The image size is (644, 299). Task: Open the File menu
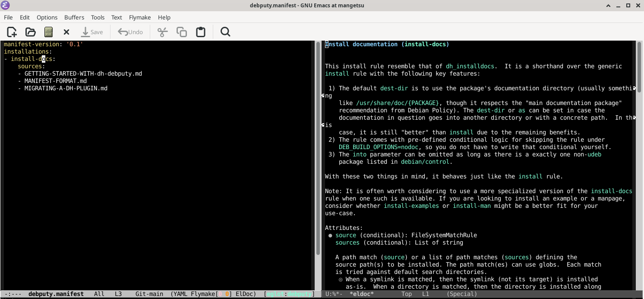point(8,17)
